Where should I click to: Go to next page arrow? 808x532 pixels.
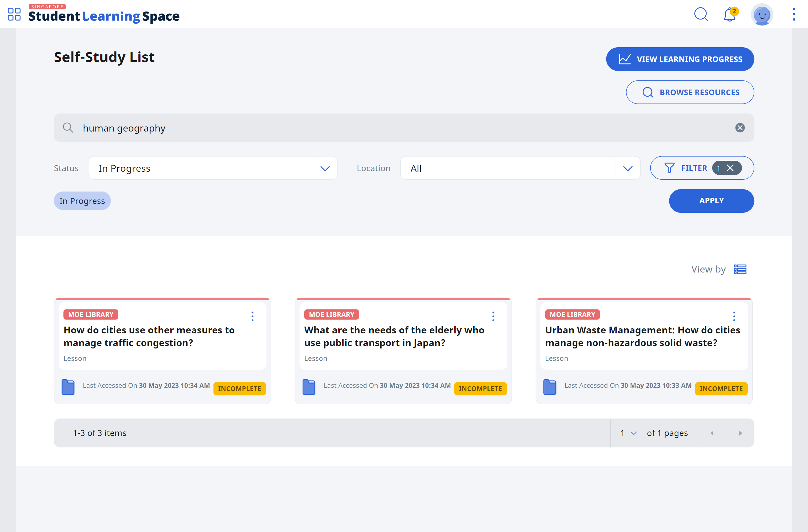pos(741,433)
